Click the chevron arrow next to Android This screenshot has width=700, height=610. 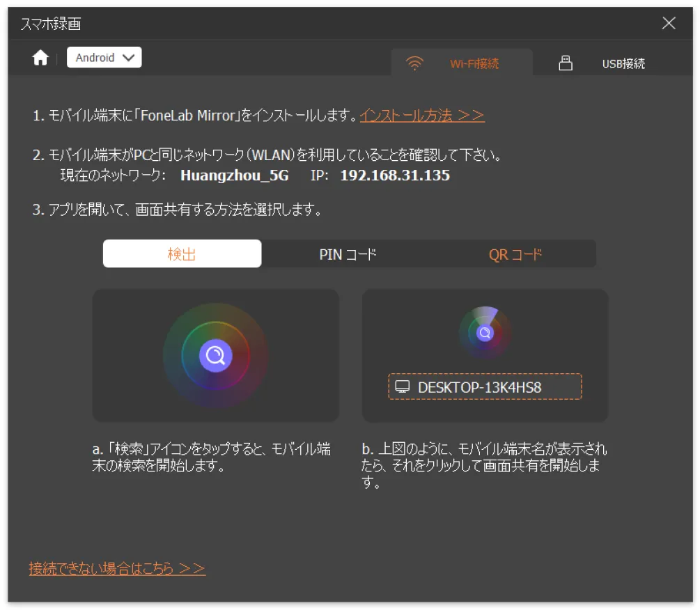coord(128,58)
